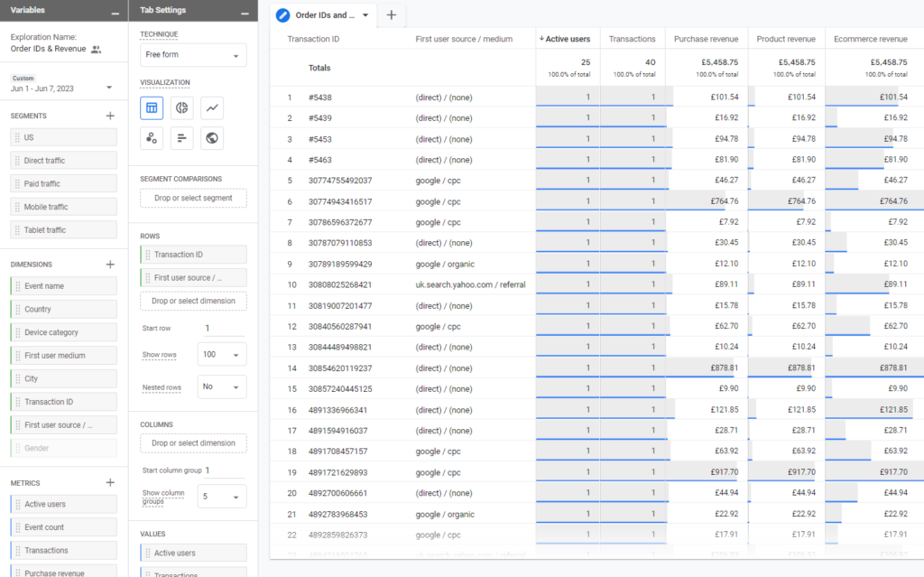
Task: Click the First user source / medium header
Action: click(x=464, y=39)
